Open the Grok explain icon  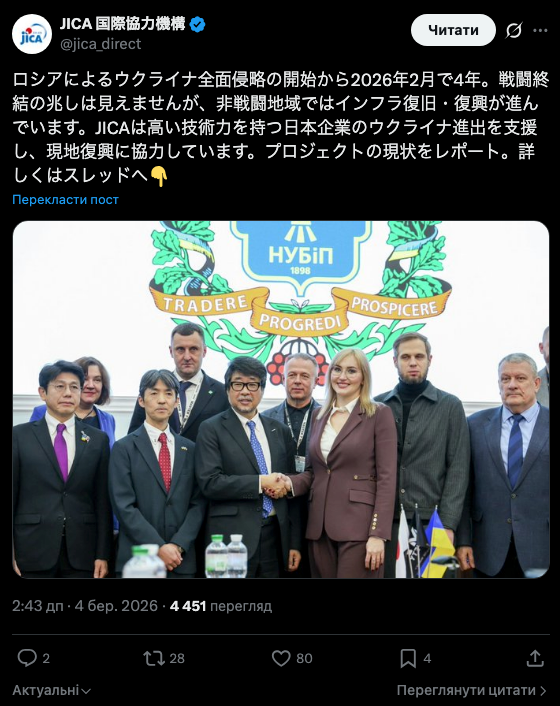click(x=514, y=31)
